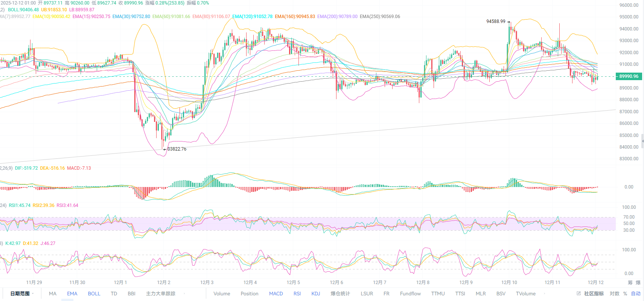Screen dimensions: 644x301
Task: Click the percent (%) scale icon
Action: pyautogui.click(x=625, y=293)
